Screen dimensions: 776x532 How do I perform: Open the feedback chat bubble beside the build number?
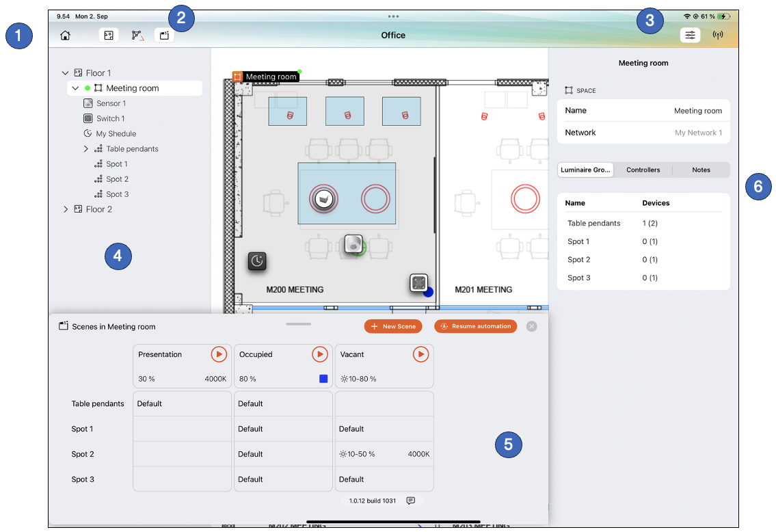click(x=410, y=501)
